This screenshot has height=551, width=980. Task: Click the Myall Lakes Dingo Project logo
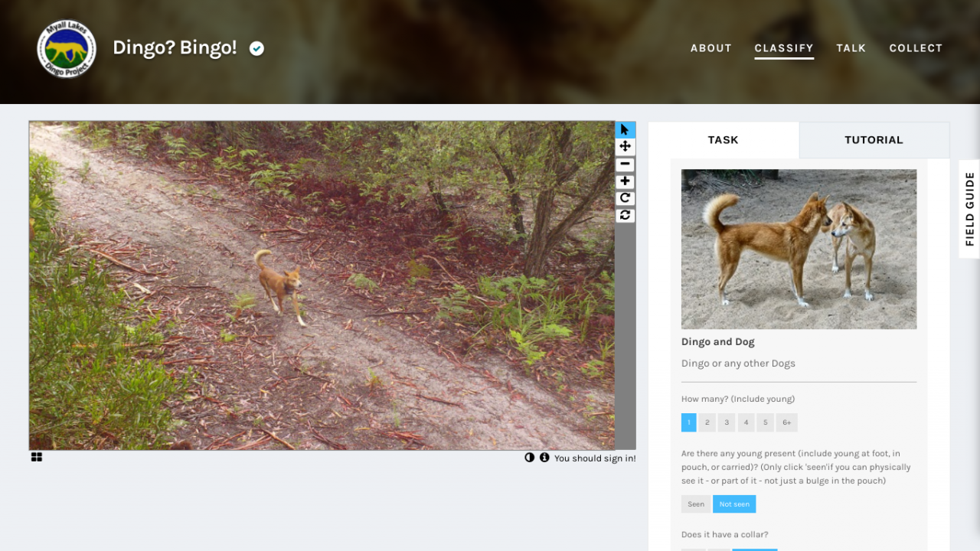click(x=67, y=48)
